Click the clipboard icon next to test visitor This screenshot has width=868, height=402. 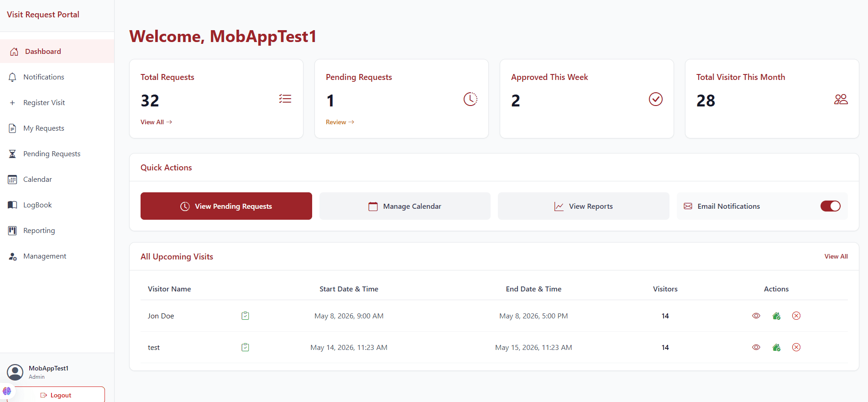(245, 347)
